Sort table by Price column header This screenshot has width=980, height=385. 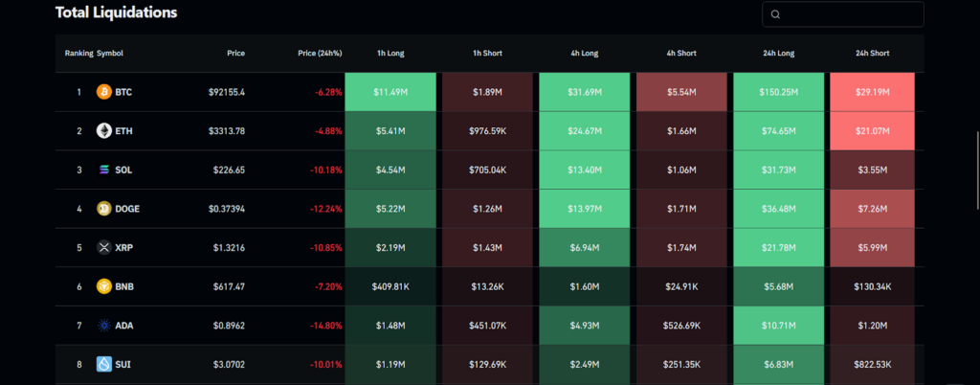[x=235, y=54]
